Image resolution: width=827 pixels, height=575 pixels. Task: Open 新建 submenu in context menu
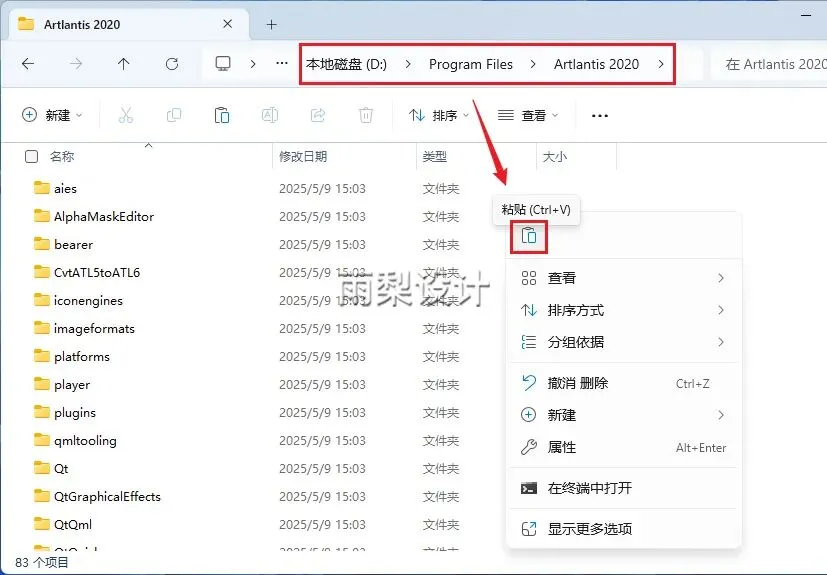(624, 415)
